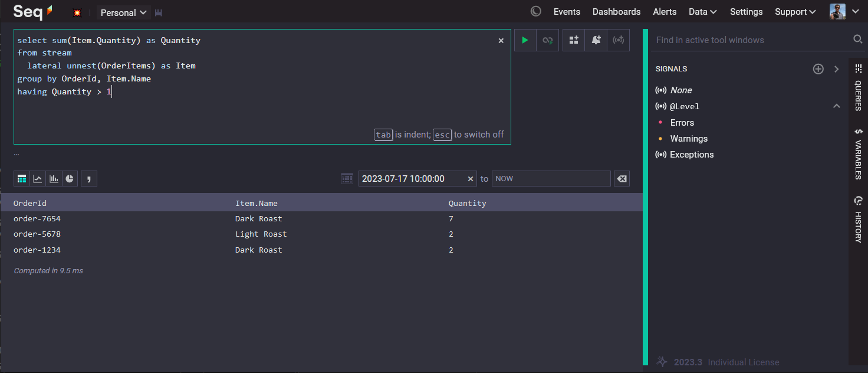868x373 pixels.
Task: Create signal from query icon
Action: coord(618,40)
